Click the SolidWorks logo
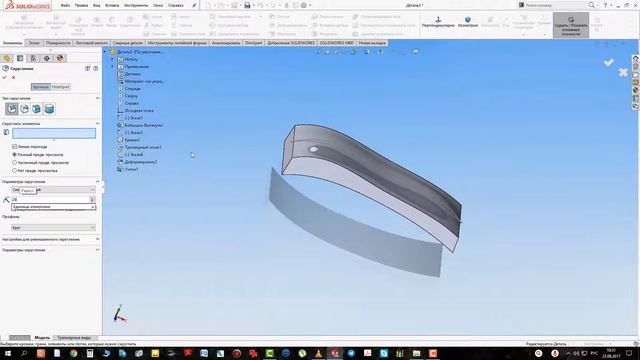 28,5
